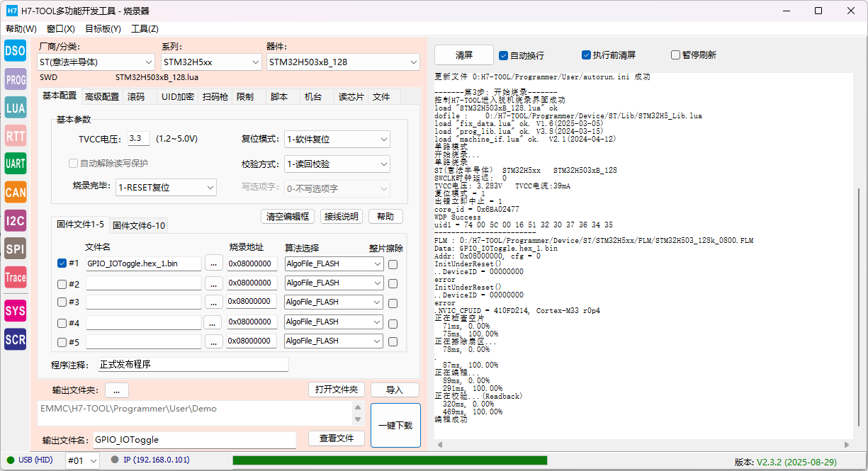Switch to the 扫码枪 tab
Viewport: 868px width, 471px height.
215,96
